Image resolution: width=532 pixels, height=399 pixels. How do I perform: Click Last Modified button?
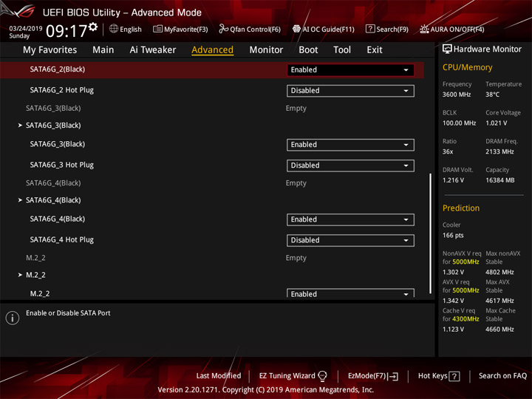point(219,375)
